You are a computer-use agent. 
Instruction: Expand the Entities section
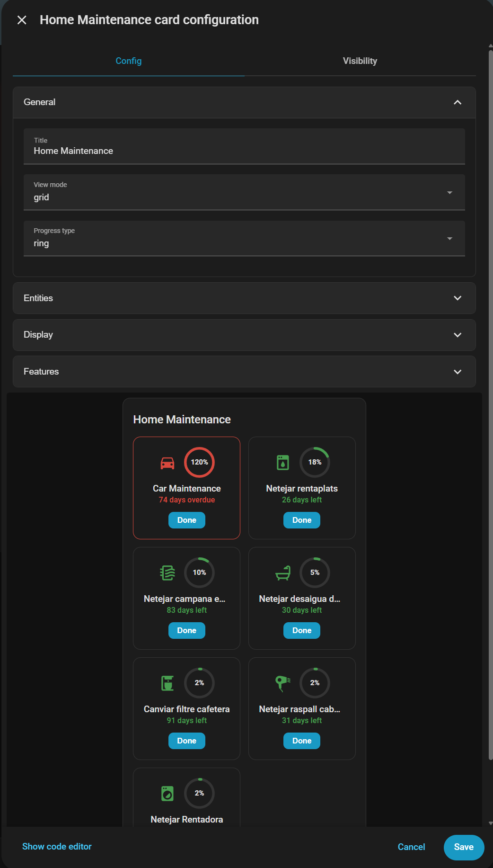coord(244,298)
